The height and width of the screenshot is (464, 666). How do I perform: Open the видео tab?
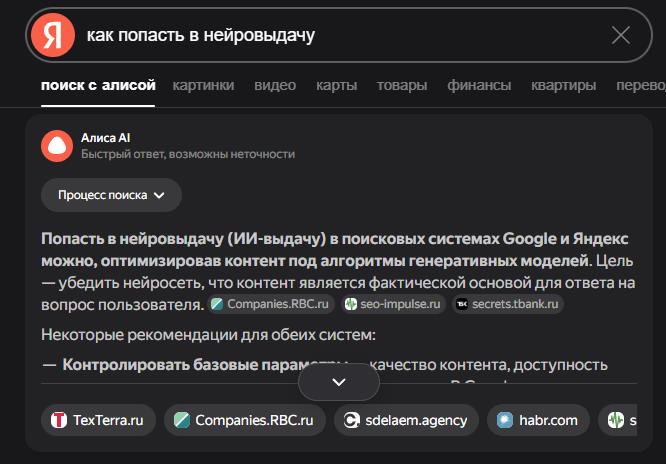(x=275, y=85)
